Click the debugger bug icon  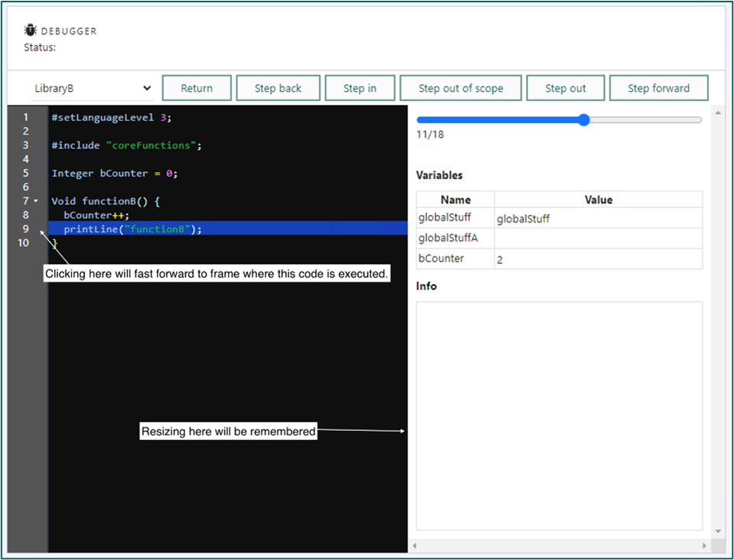coord(31,30)
